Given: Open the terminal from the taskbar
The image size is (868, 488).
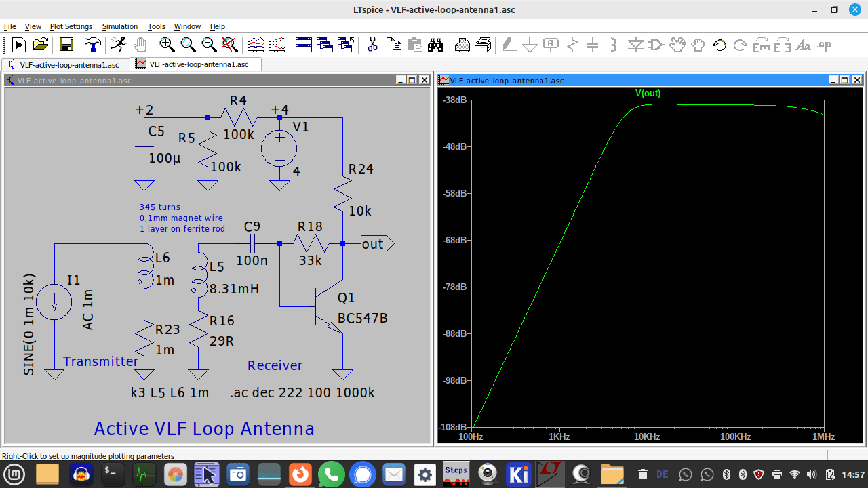Looking at the screenshot, I should [112, 474].
